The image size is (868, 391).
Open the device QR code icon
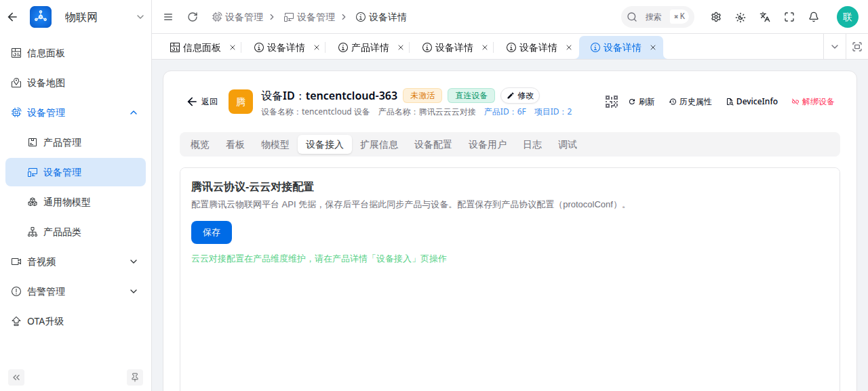coord(612,102)
